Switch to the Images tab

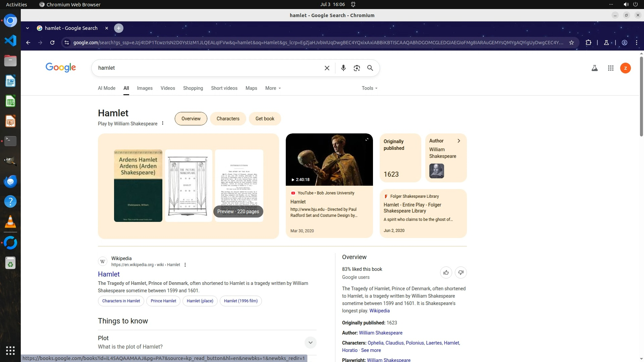point(145,88)
